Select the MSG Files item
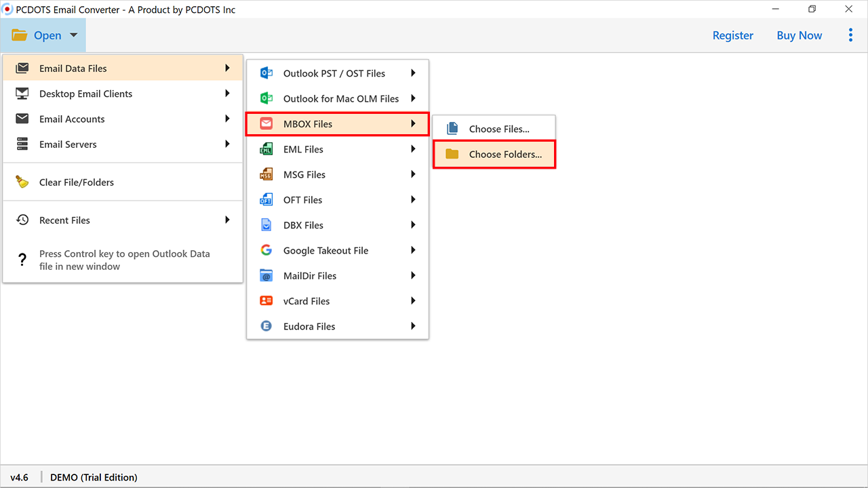 [338, 174]
